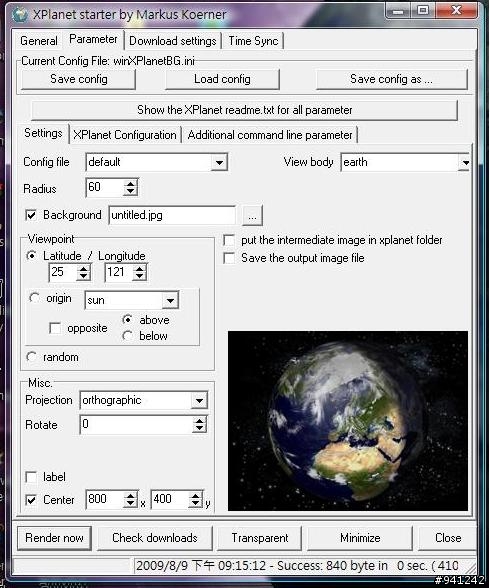Increase Center y value with up arrow
Image resolution: width=490 pixels, height=588 pixels.
point(195,496)
